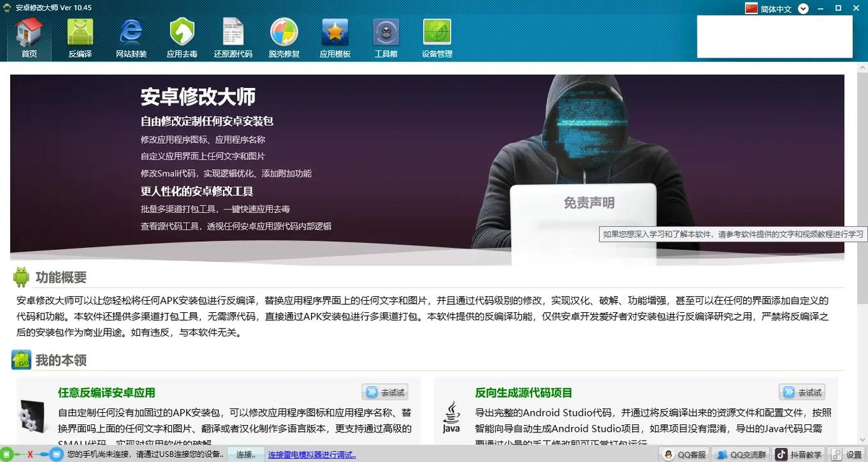Open the 工具箱 toolbox icon

tap(386, 38)
